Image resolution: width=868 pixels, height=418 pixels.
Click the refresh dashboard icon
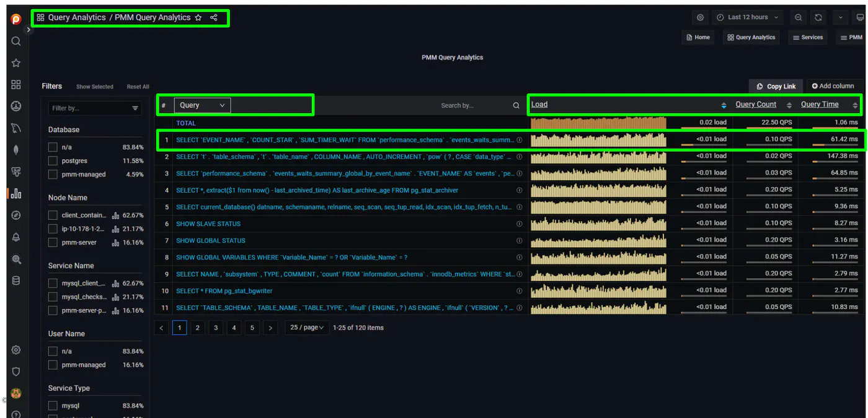click(818, 17)
